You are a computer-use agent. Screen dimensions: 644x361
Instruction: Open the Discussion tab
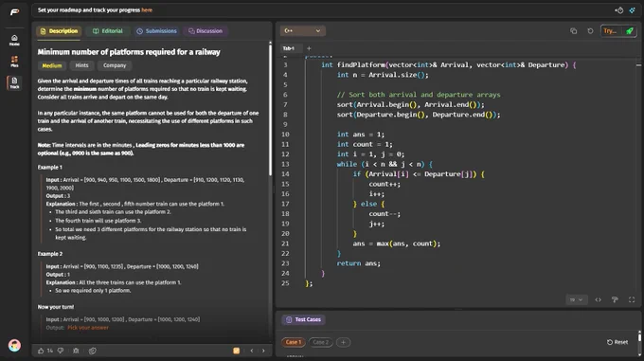[206, 31]
